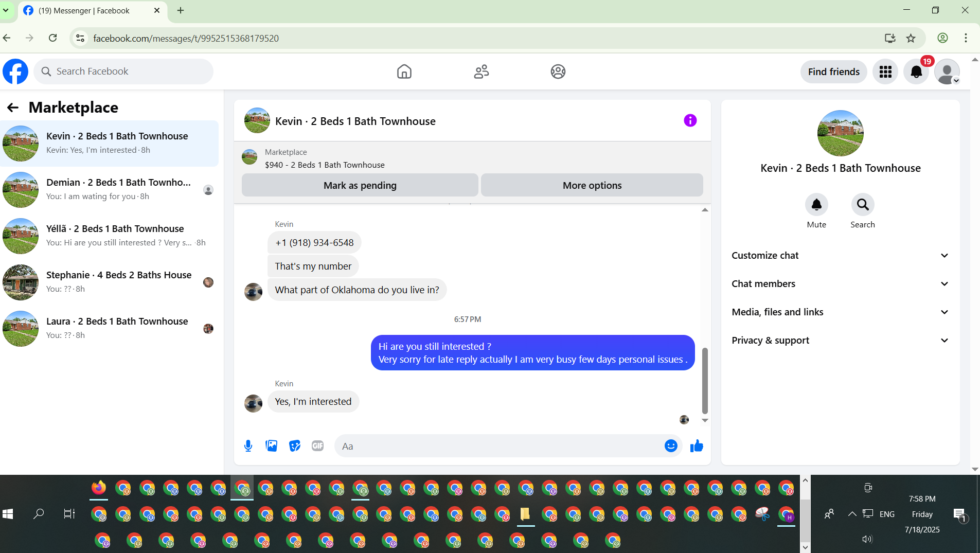Open Kevin 2 Beds 1 Bath Townhouse chat
Image resolution: width=980 pixels, height=553 pixels.
110,144
